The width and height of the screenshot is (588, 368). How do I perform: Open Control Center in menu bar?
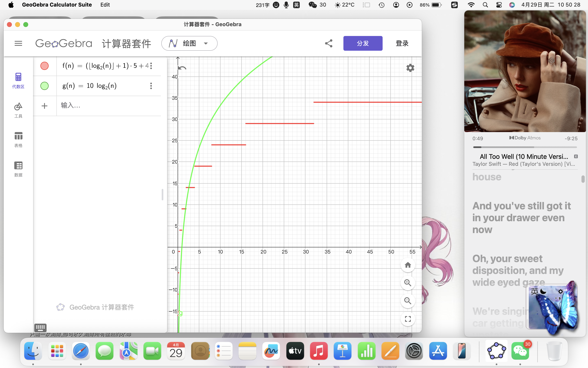499,5
